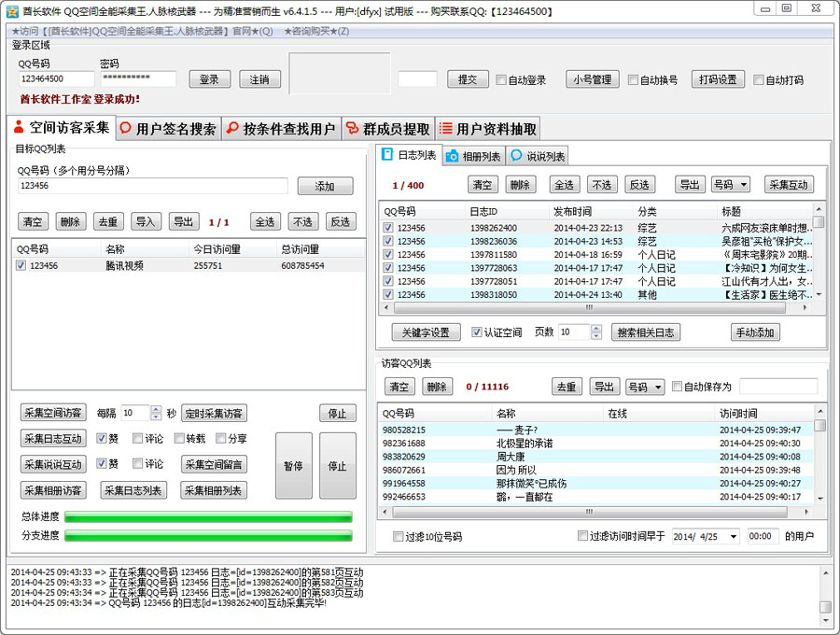Screen dimensions: 840x635
Task: Toggle checkbox for target QQ 123456 腾讯视频 row
Action: pyautogui.click(x=21, y=265)
